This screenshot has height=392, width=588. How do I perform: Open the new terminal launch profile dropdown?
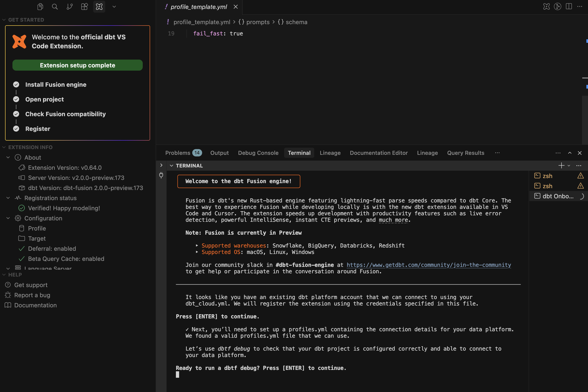pos(569,165)
